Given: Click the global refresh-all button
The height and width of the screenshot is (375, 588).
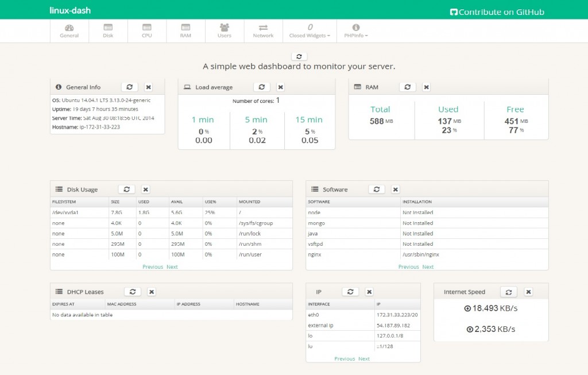Looking at the screenshot, I should (299, 56).
